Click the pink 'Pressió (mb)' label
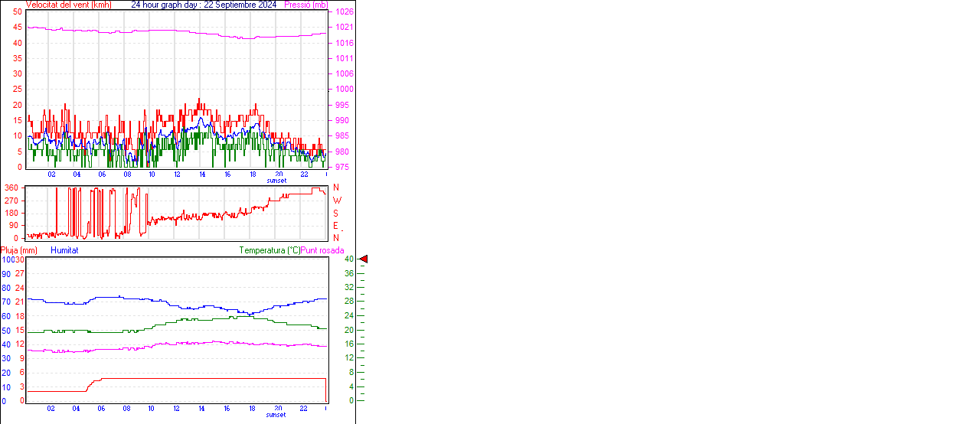Screen dimensions: 980x424 point(305,5)
